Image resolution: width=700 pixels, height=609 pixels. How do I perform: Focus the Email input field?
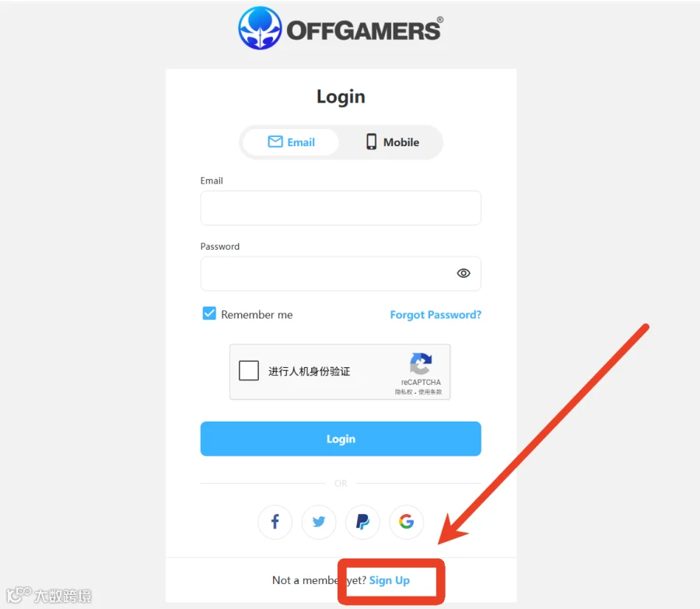pos(341,208)
